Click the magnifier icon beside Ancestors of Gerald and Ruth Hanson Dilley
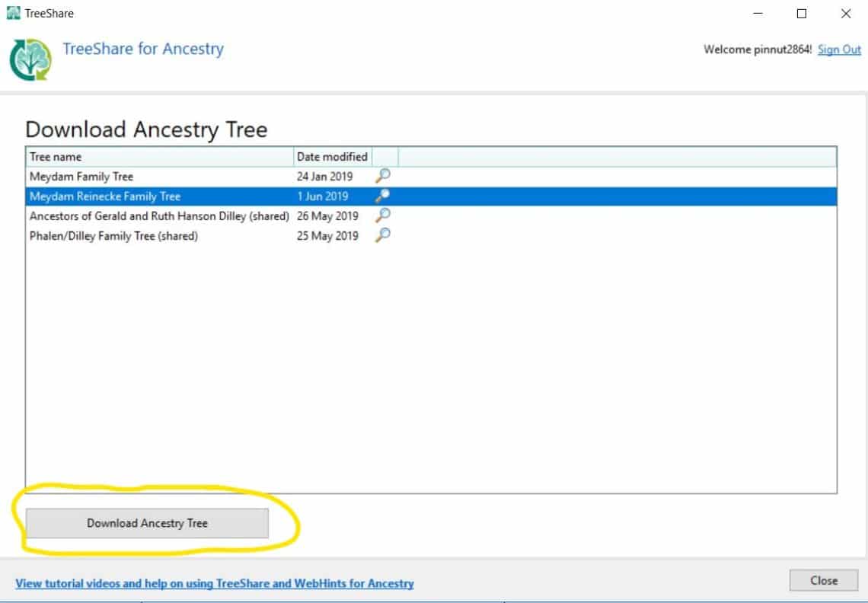 (x=383, y=215)
